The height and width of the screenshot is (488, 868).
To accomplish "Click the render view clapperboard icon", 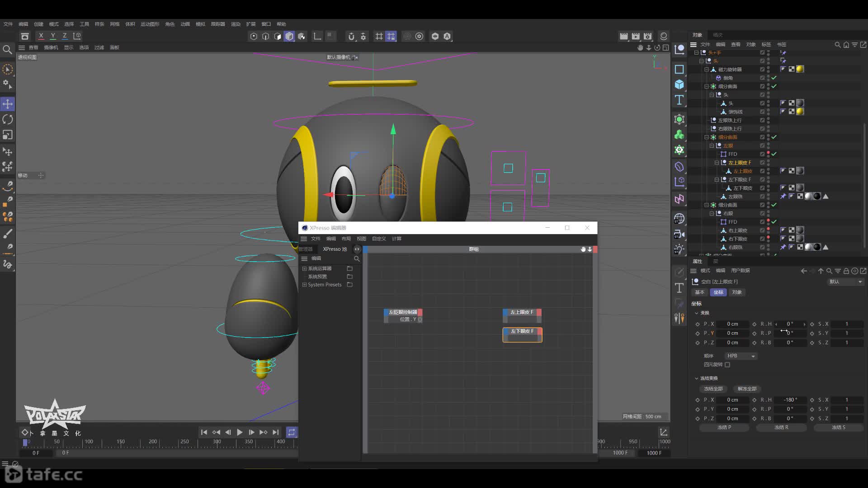I will (x=624, y=36).
